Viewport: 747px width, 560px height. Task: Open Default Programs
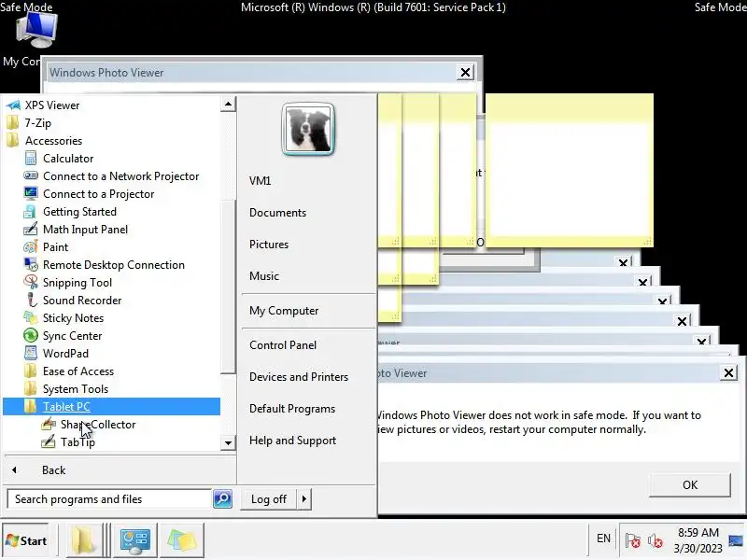[x=292, y=409]
